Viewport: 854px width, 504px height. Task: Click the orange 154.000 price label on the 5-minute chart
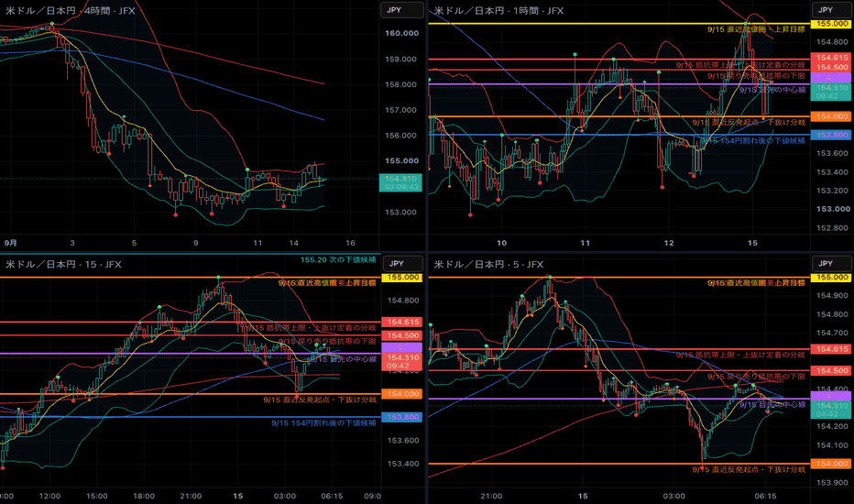click(x=832, y=464)
